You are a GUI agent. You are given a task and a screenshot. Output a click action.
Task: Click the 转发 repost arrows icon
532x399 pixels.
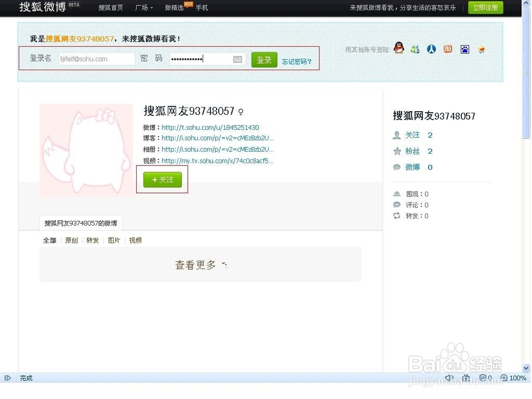397,216
